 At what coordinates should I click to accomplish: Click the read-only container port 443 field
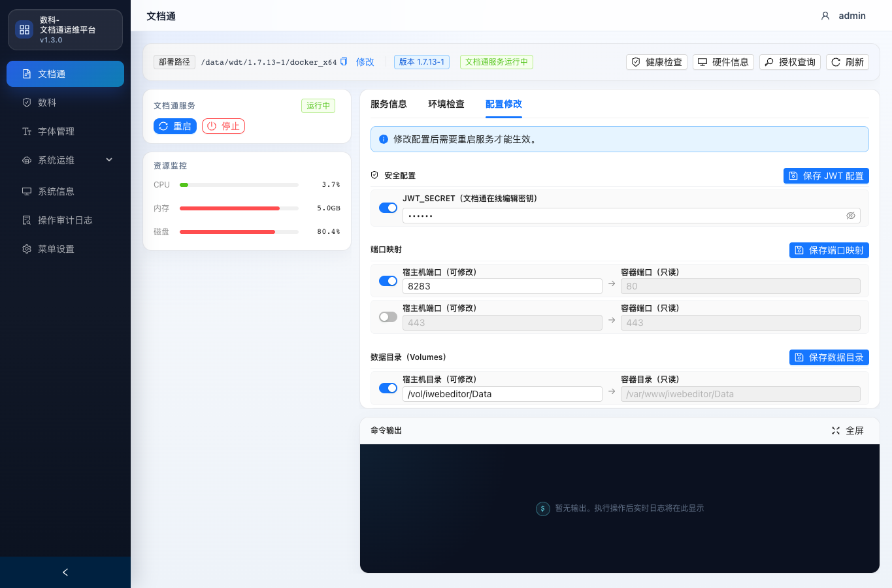(740, 323)
